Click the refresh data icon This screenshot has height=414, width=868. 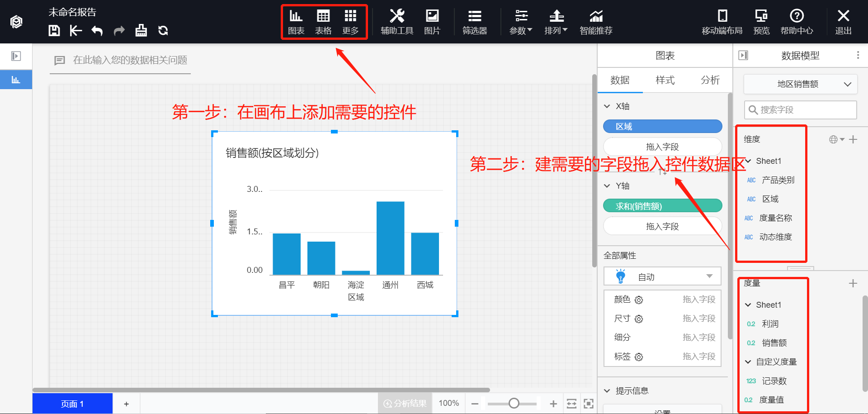click(x=163, y=31)
